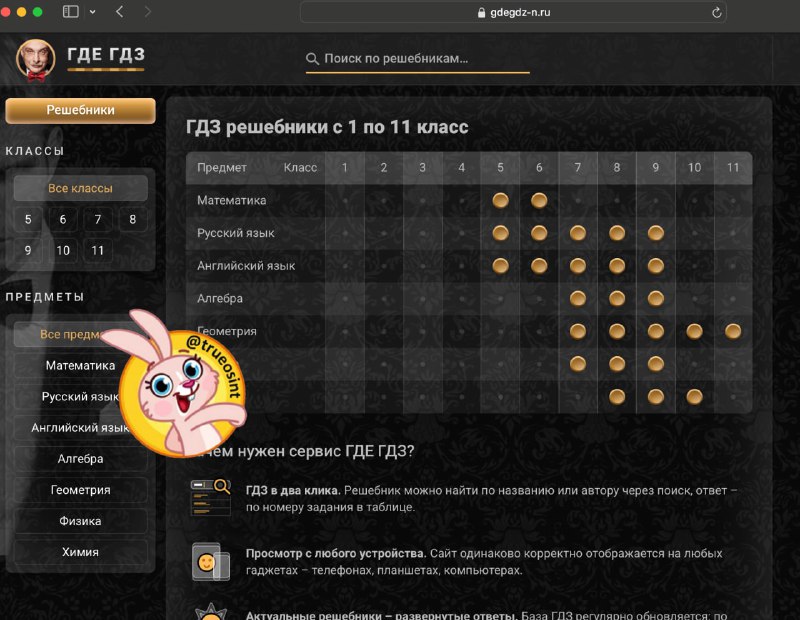Screen dimensions: 800x620
Task: Go back with the browser back arrow
Action: 119,11
